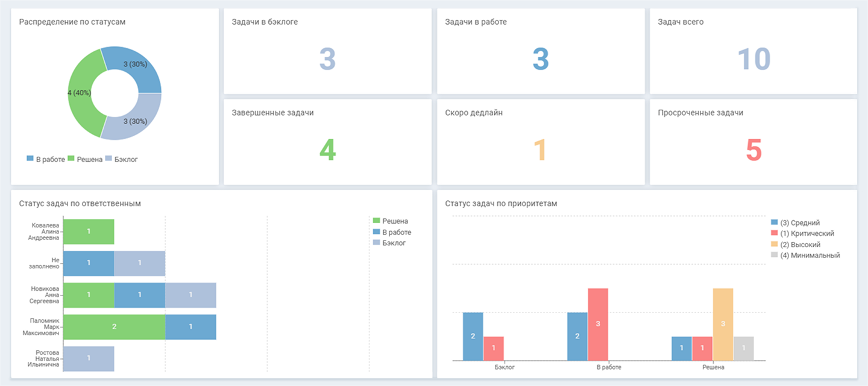Click the green 4 (40%) donut segment
This screenshot has height=386, width=868.
pos(80,93)
